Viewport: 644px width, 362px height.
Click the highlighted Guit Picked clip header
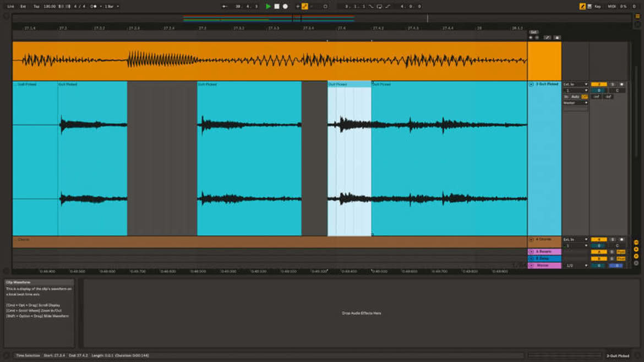click(x=349, y=84)
